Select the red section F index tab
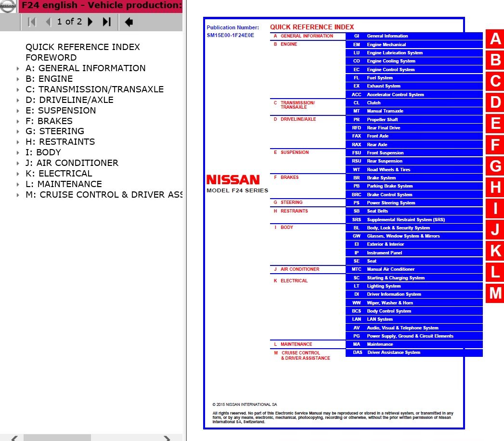This screenshot has width=504, height=441. [x=495, y=145]
